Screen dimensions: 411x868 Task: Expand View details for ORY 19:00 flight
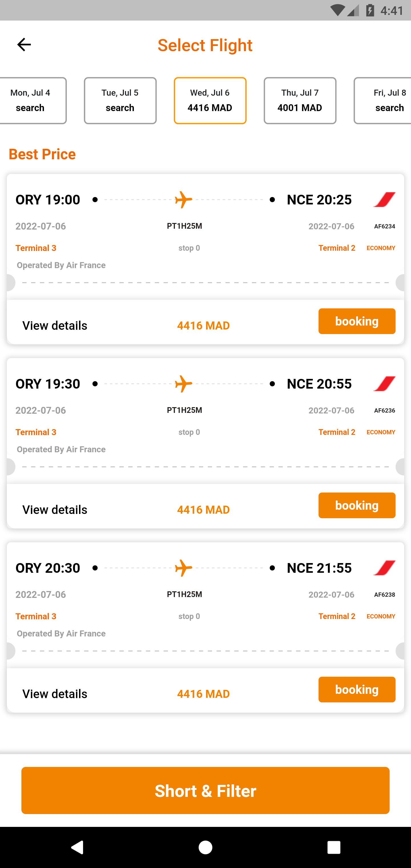tap(55, 325)
